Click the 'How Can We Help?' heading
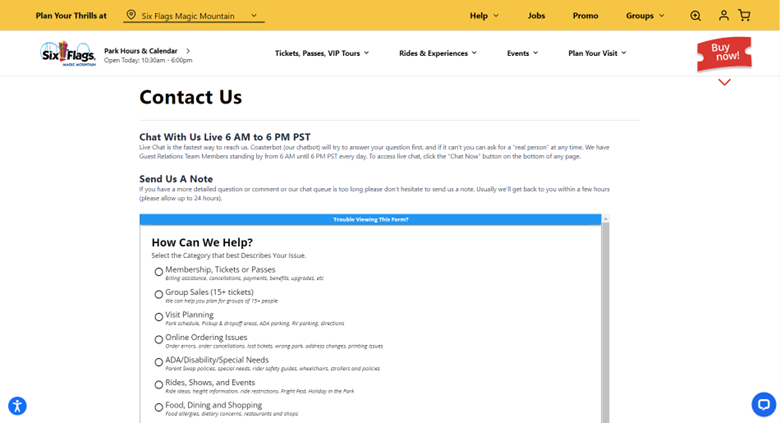780x423 pixels. pyautogui.click(x=202, y=242)
